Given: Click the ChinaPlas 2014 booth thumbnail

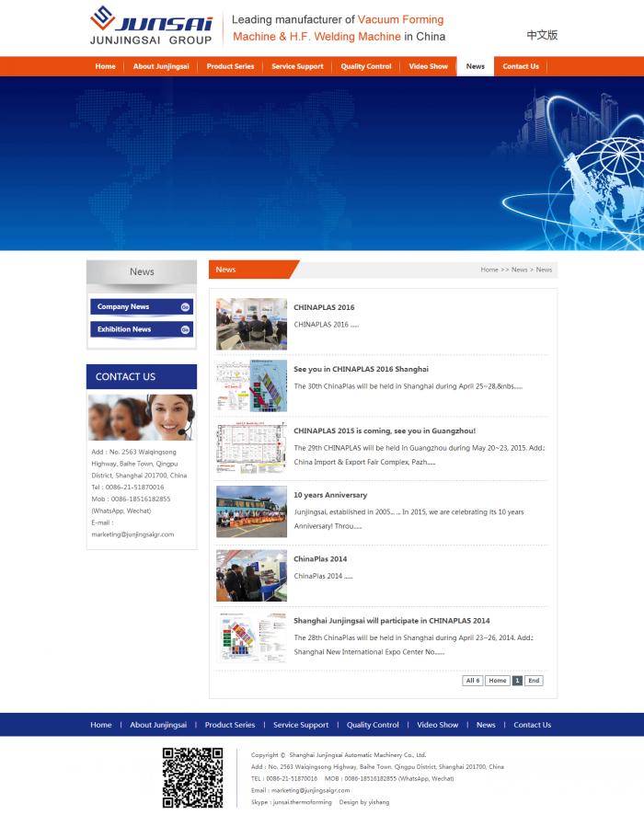Looking at the screenshot, I should [x=251, y=575].
